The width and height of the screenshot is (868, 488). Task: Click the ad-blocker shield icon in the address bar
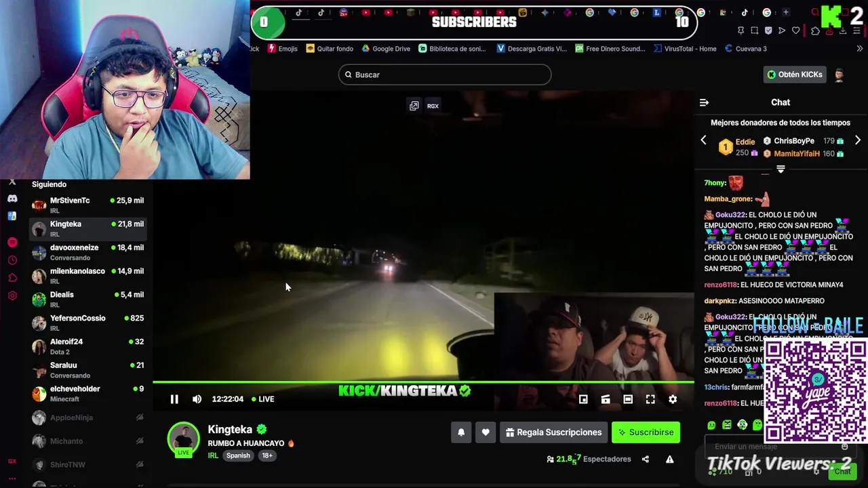pos(768,30)
